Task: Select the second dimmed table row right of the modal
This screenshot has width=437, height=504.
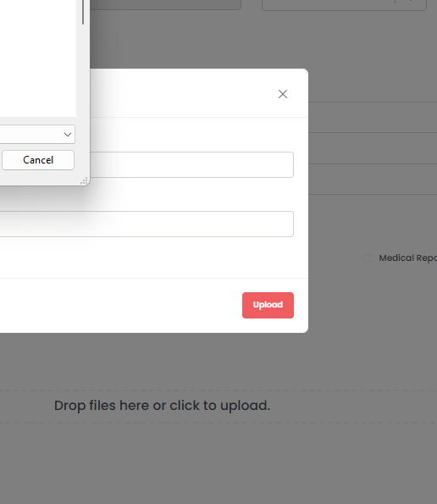Action: pyautogui.click(x=373, y=148)
